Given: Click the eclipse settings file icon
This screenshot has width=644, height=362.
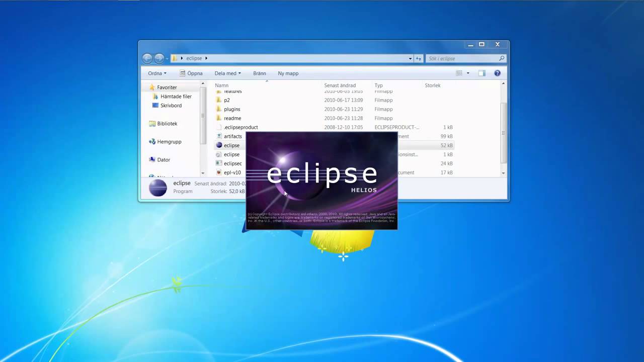Looking at the screenshot, I should coord(219,154).
